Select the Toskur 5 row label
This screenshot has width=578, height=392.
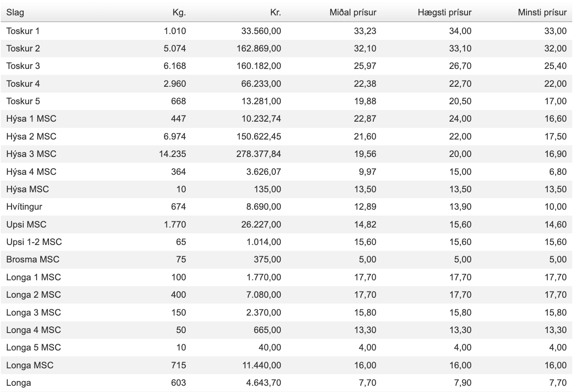[23, 101]
